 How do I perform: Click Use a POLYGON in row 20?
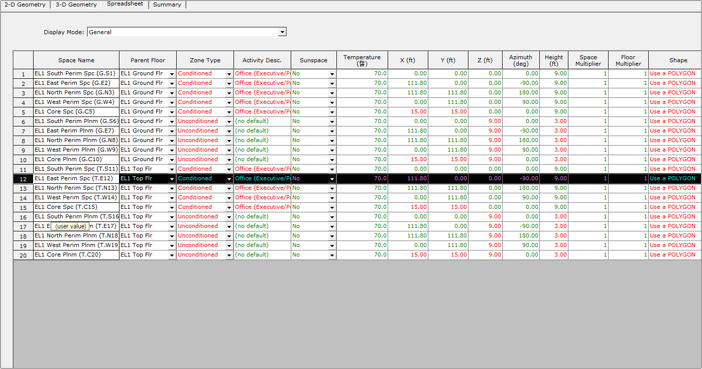675,255
